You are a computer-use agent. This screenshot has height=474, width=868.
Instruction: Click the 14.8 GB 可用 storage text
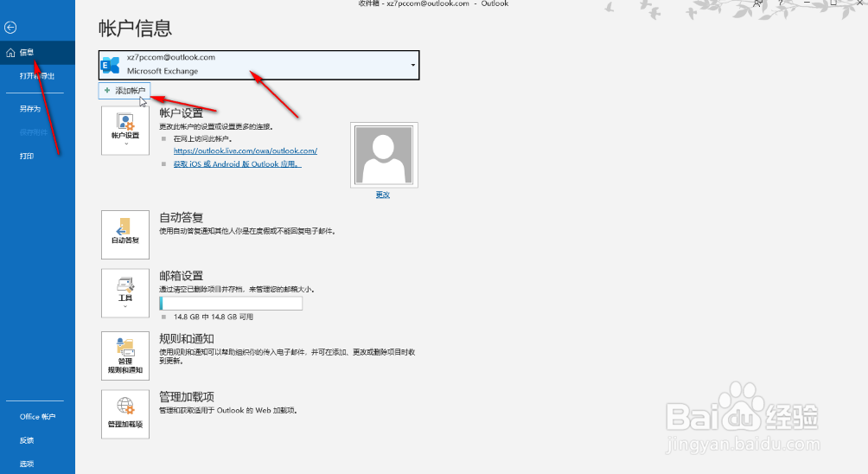click(214, 317)
